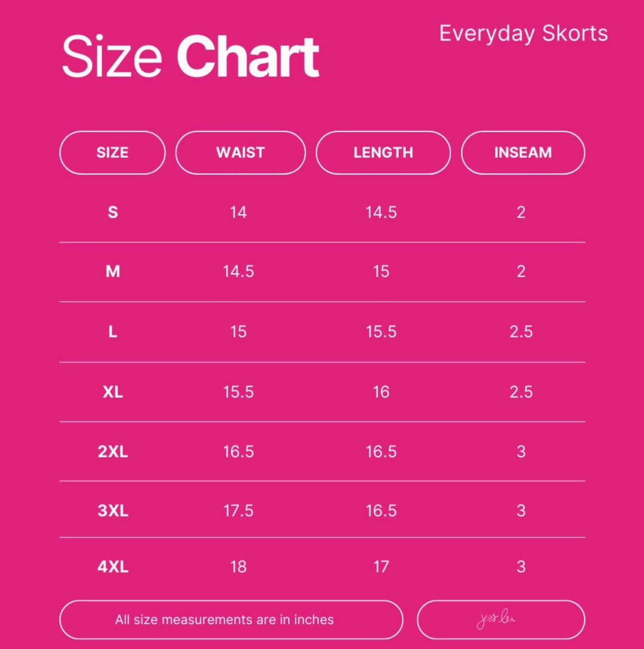Image resolution: width=644 pixels, height=649 pixels.
Task: Click the Size Chart heading
Action: tap(190, 56)
